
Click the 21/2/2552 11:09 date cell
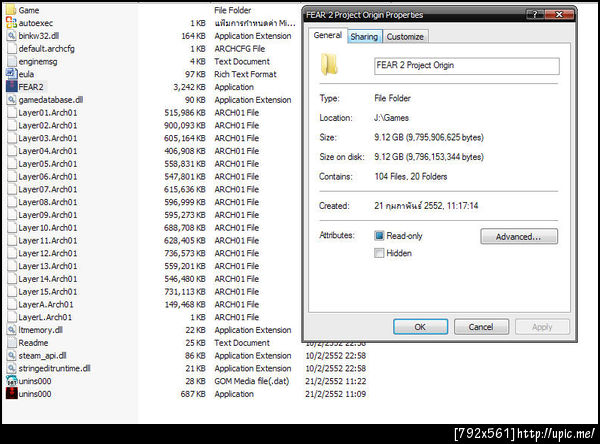[336, 394]
